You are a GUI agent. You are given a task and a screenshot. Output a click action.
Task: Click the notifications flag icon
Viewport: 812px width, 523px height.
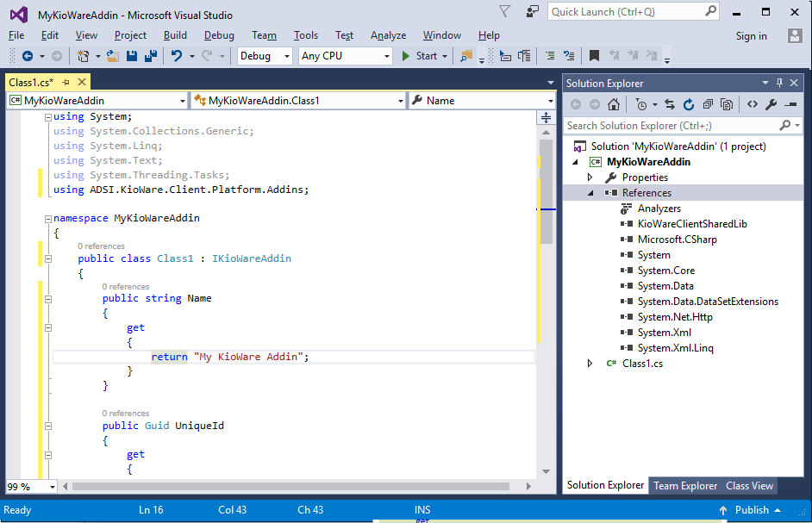click(504, 11)
